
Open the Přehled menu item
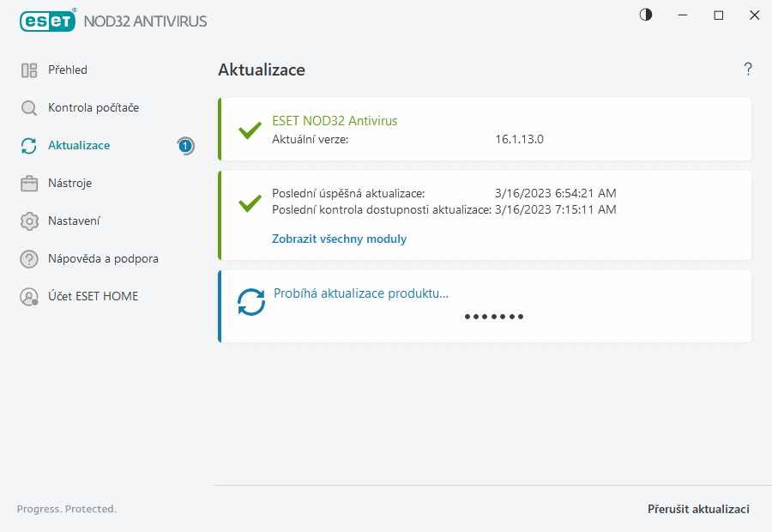pyautogui.click(x=68, y=70)
